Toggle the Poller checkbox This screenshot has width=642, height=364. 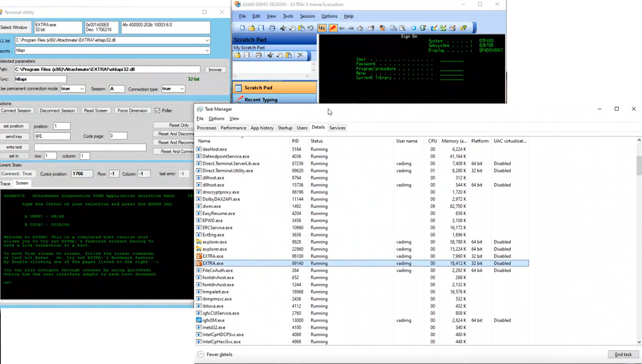coord(157,111)
